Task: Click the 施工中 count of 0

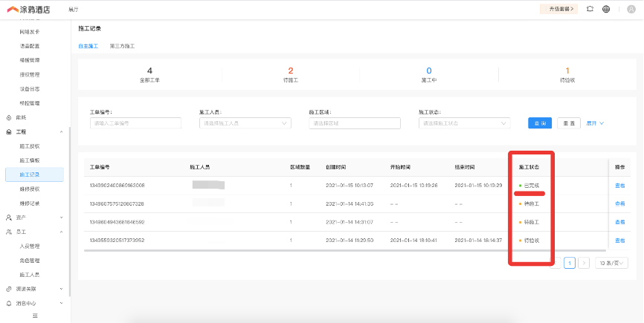Action: 429,71
